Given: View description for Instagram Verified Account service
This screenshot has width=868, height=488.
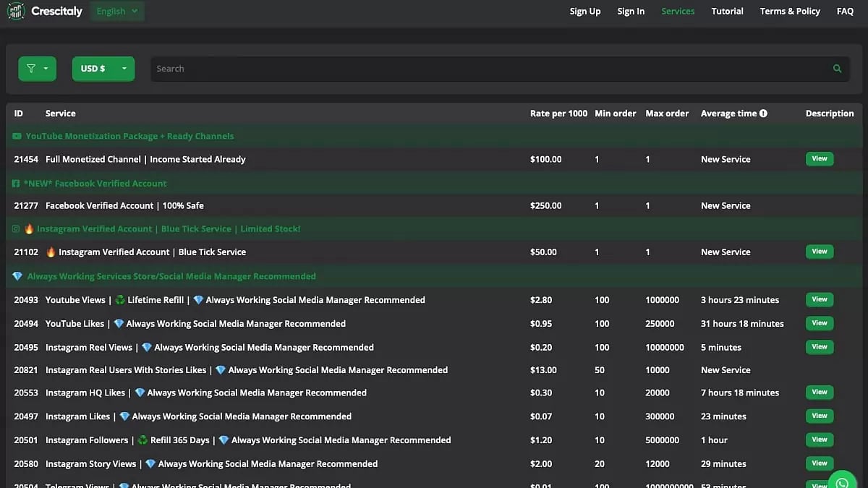Looking at the screenshot, I should (x=819, y=252).
